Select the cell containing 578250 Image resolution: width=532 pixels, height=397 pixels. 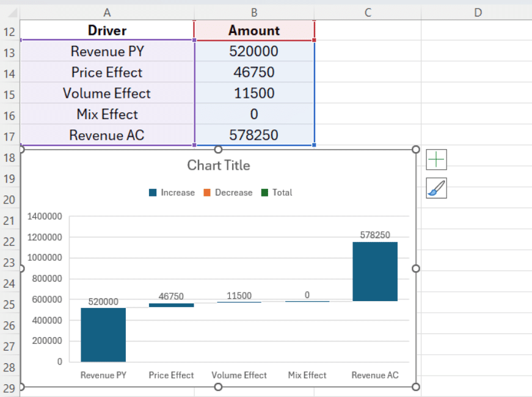pos(254,135)
